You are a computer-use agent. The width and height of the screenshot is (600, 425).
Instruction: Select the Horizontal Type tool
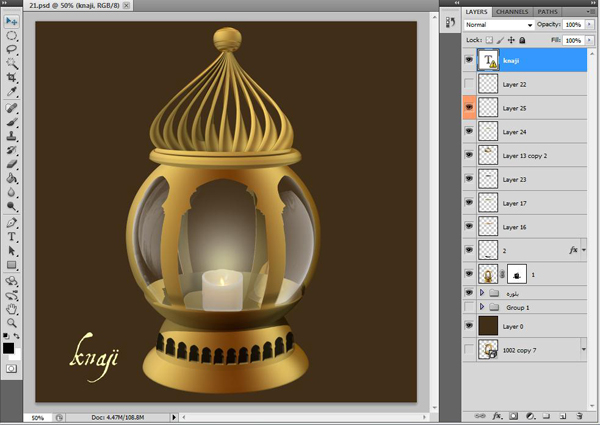pyautogui.click(x=12, y=236)
